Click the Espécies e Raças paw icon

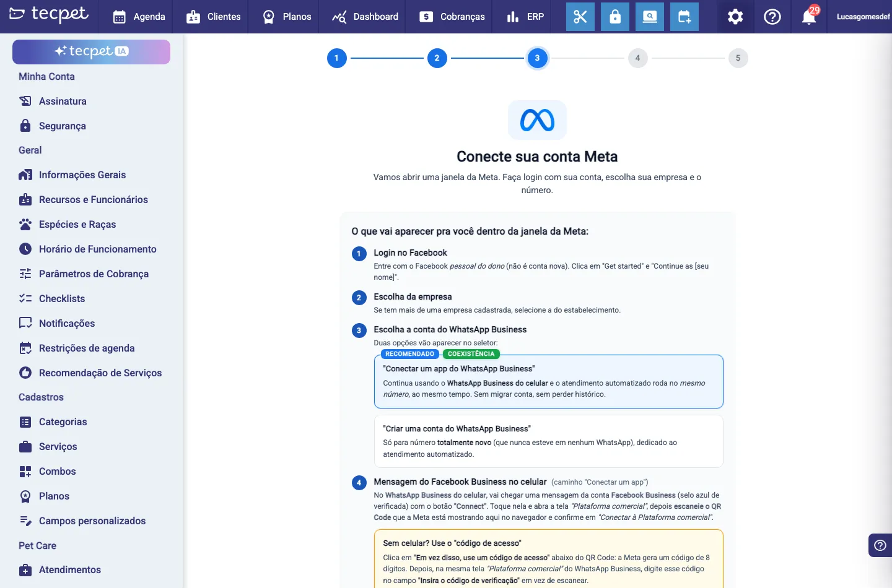(x=25, y=225)
